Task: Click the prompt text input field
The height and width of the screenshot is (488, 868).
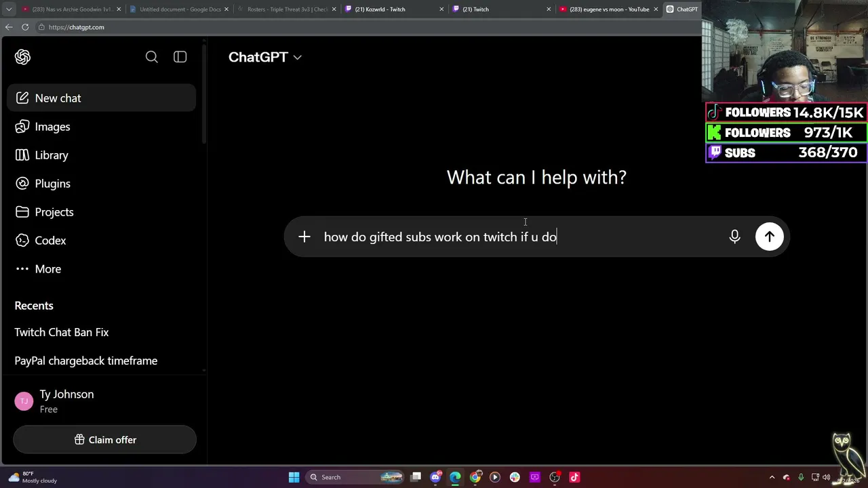Action: click(x=519, y=237)
